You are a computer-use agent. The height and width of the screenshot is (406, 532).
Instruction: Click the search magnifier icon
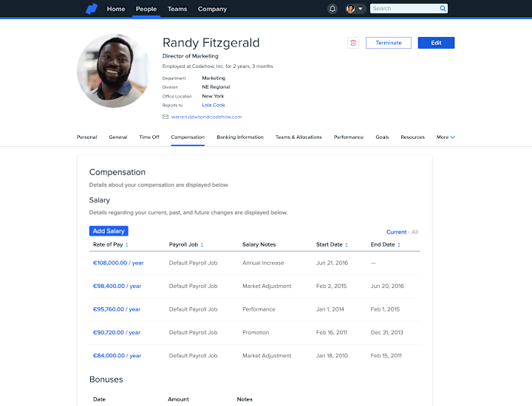click(443, 8)
